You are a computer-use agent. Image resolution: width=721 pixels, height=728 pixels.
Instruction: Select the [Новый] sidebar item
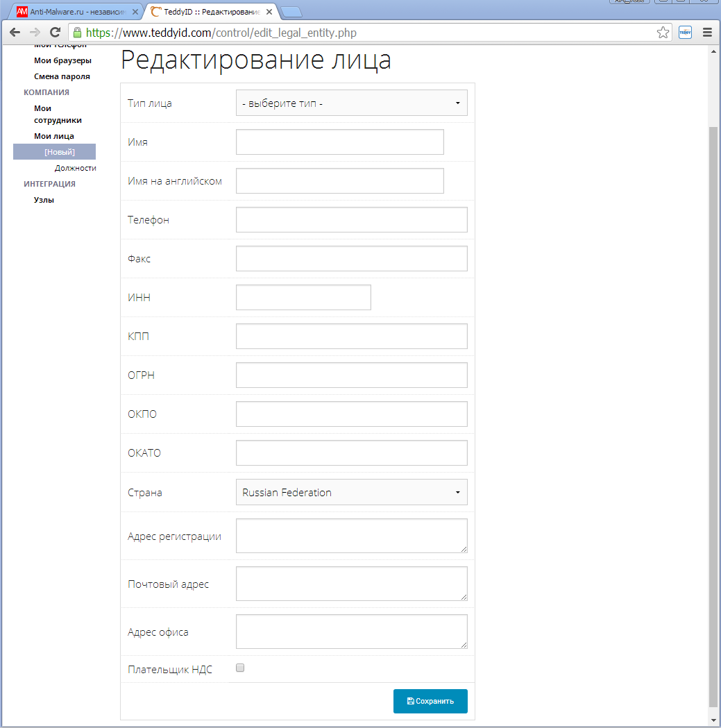click(54, 152)
